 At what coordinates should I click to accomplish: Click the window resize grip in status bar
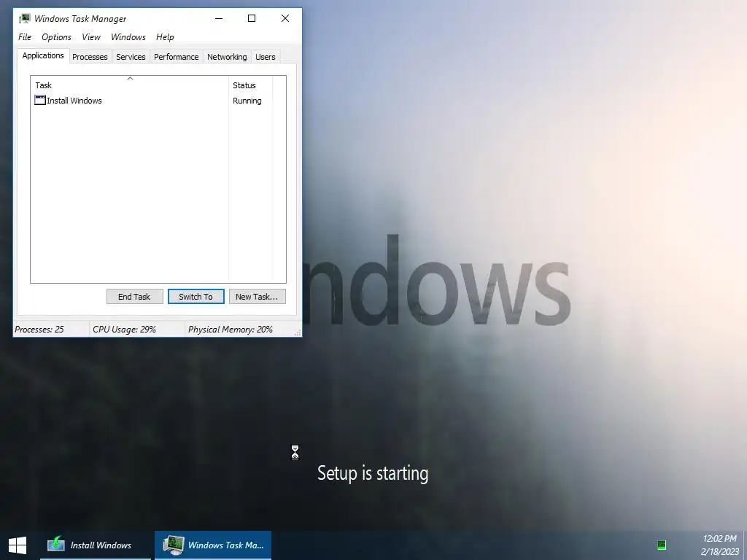[298, 332]
